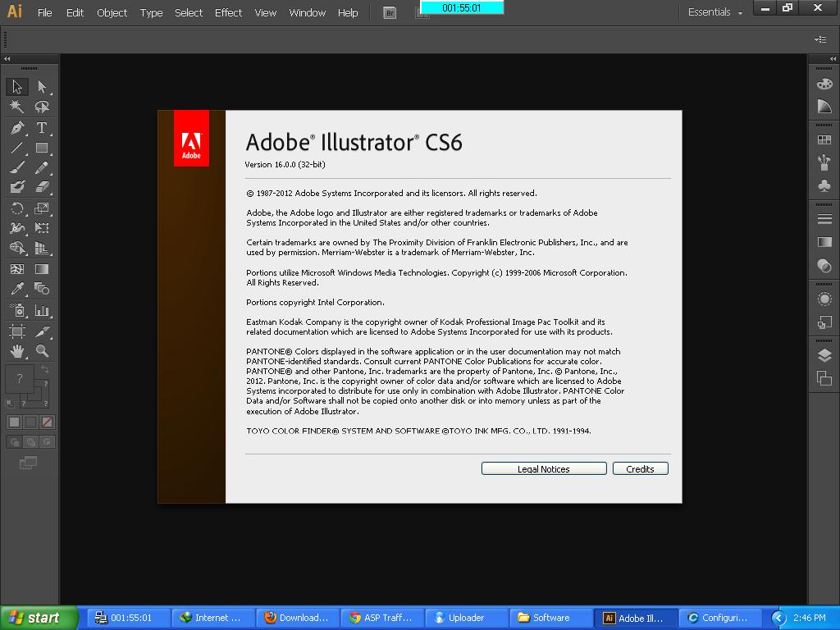Reset default fill and stroke
Screen dimensions: 840x630
[10, 403]
